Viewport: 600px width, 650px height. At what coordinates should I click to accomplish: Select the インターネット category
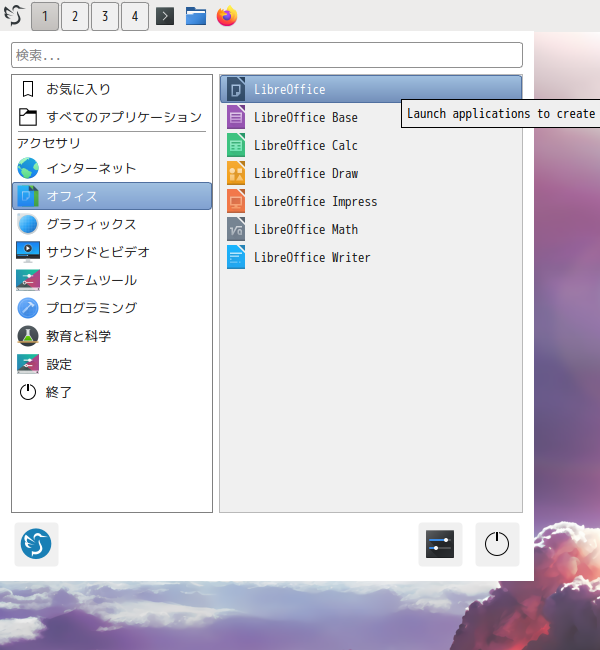112,168
